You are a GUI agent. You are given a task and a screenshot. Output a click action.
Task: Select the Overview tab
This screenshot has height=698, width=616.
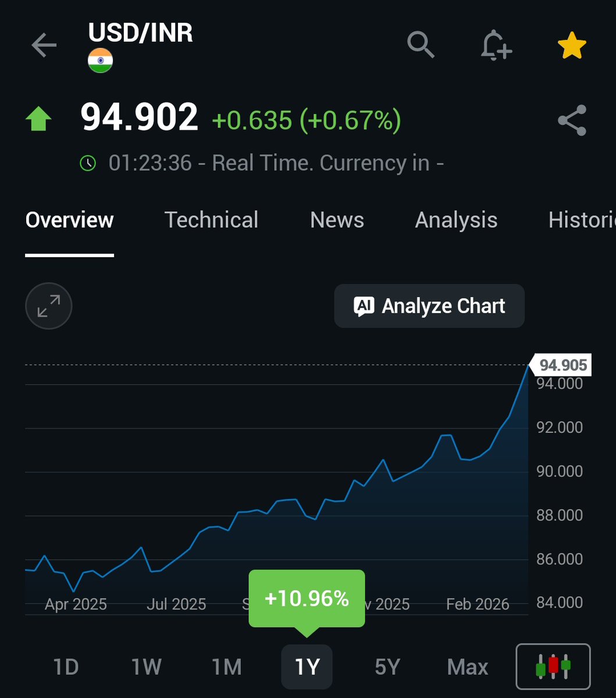[x=70, y=220]
